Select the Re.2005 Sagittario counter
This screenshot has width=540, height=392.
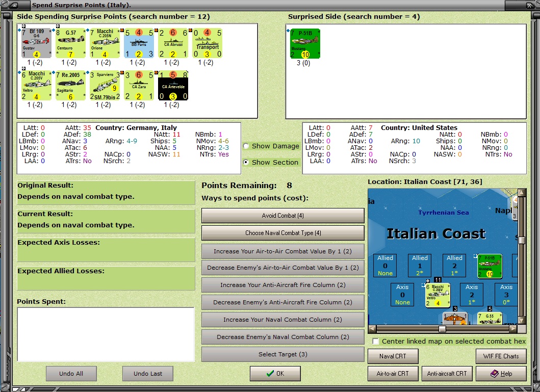point(70,85)
